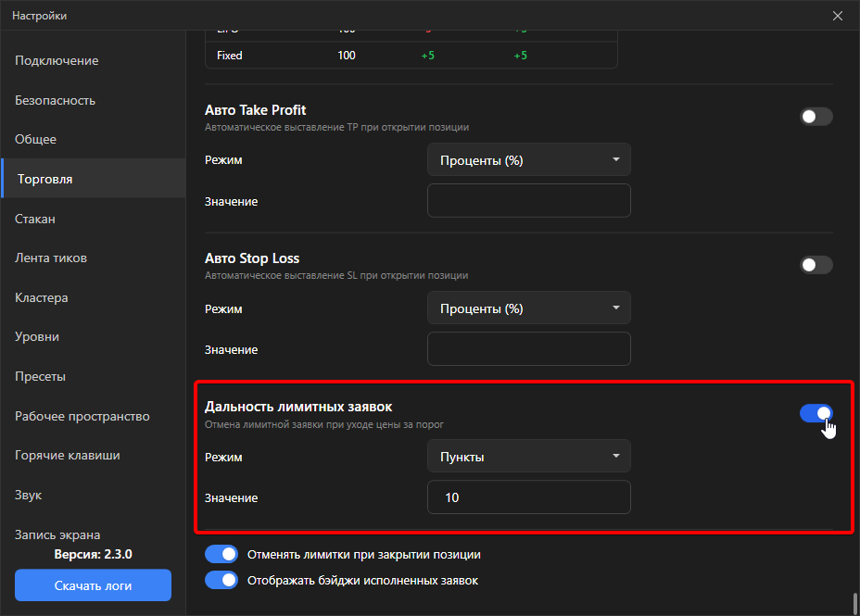Click the Скачать логи button

[x=94, y=585]
